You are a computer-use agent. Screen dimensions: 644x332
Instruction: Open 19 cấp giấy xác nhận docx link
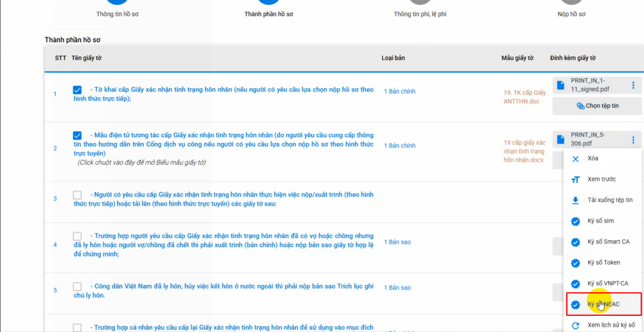[x=524, y=151]
